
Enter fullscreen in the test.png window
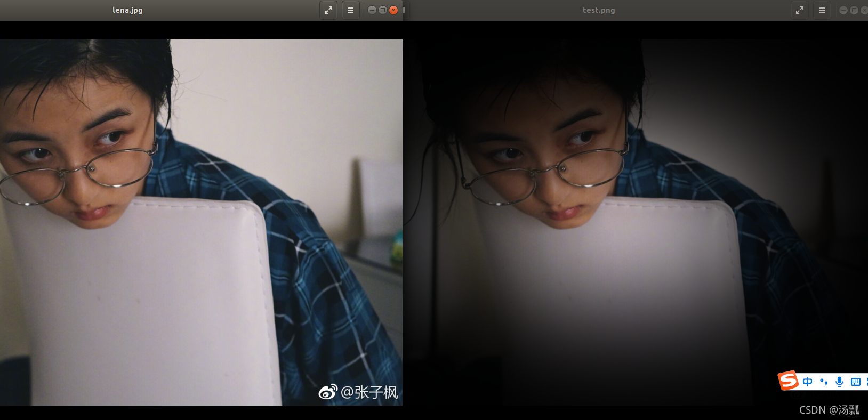(x=800, y=10)
